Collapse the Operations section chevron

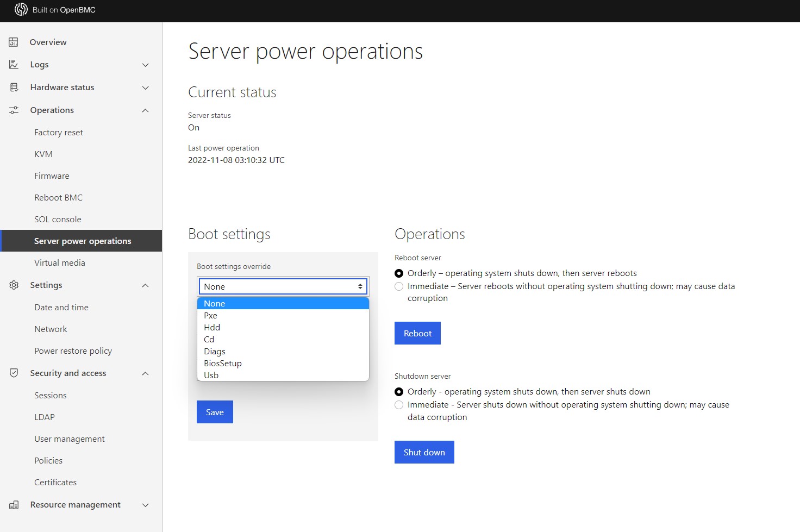145,110
